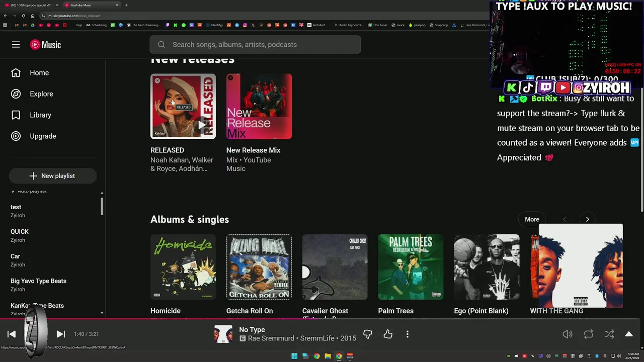This screenshot has width=644, height=362.
Task: Dislike the song No Type
Action: click(368, 334)
